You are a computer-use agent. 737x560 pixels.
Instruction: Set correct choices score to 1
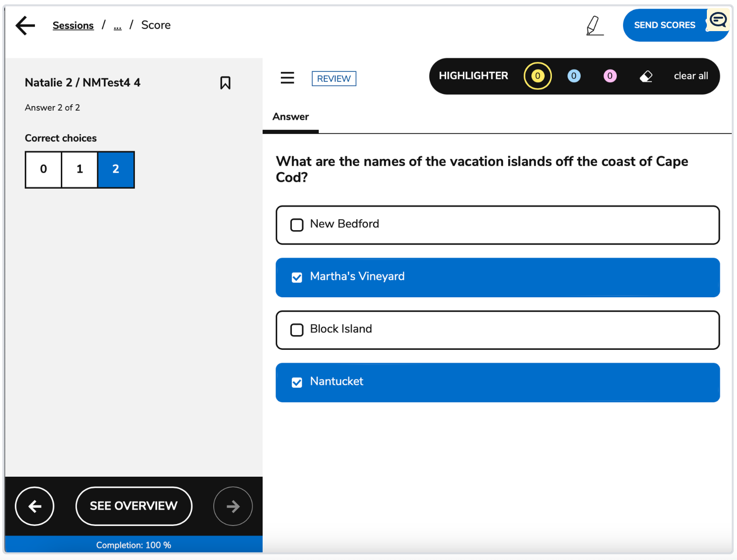(80, 169)
